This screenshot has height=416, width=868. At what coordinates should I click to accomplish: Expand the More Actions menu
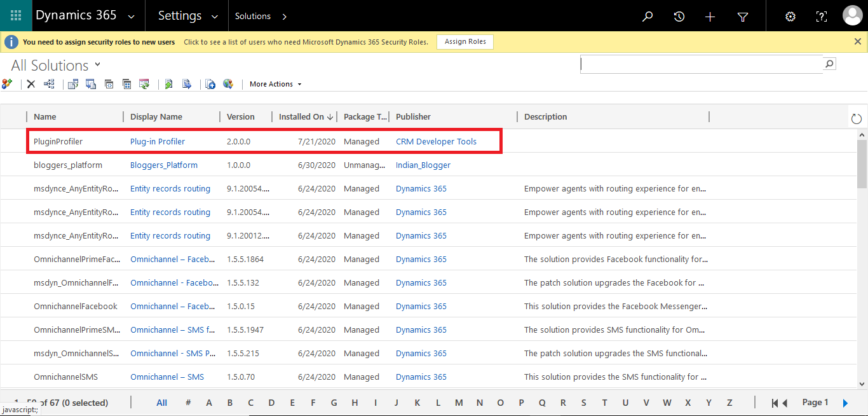tap(275, 83)
